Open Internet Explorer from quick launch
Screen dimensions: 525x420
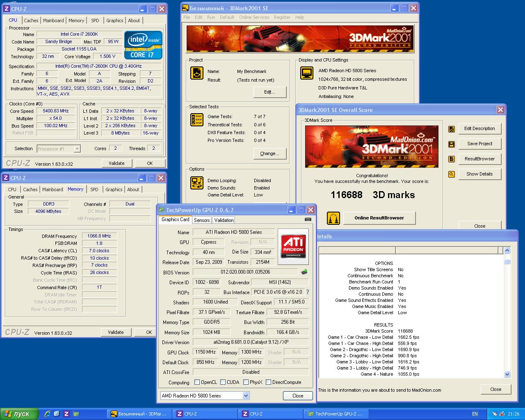click(x=48, y=414)
